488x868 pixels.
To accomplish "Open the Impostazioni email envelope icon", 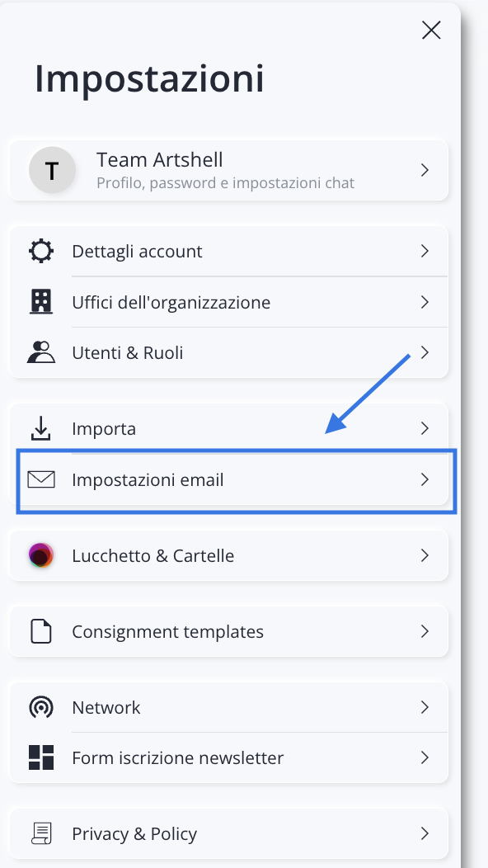I will (x=40, y=479).
